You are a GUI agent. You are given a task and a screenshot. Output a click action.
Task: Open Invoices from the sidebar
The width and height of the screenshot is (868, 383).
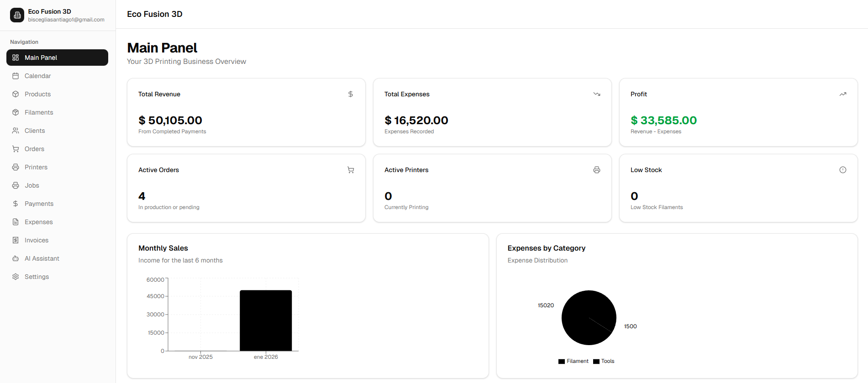tap(57, 240)
